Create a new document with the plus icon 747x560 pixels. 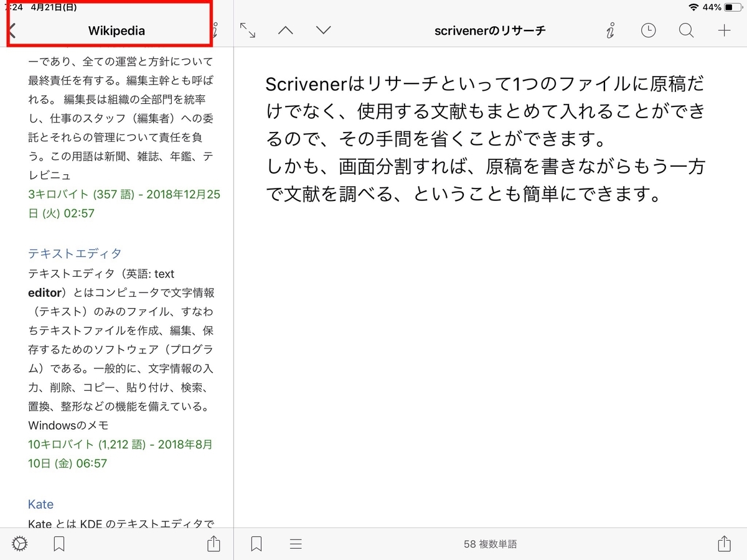[x=724, y=30]
